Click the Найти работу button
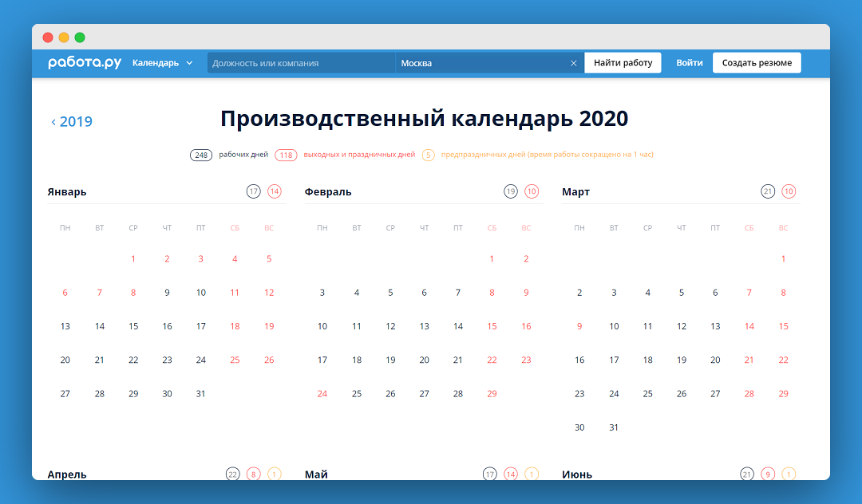Screen dimensions: 862x504 [x=623, y=62]
